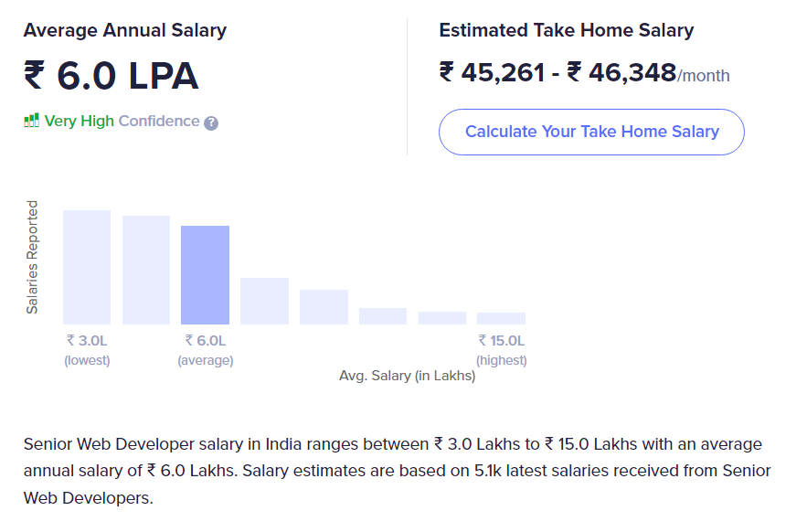Expand details on the fourth salary bar
Screen dimensions: 807x532
coord(264,302)
